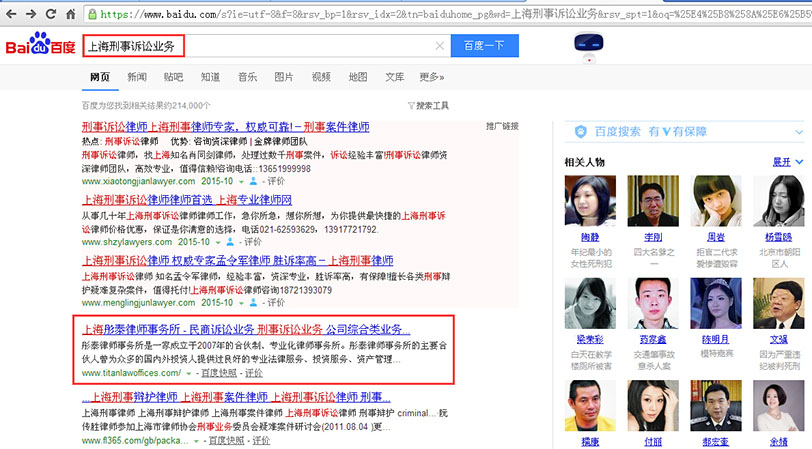
Task: Open the 陈明月 person thumbnail
Action: tap(716, 303)
